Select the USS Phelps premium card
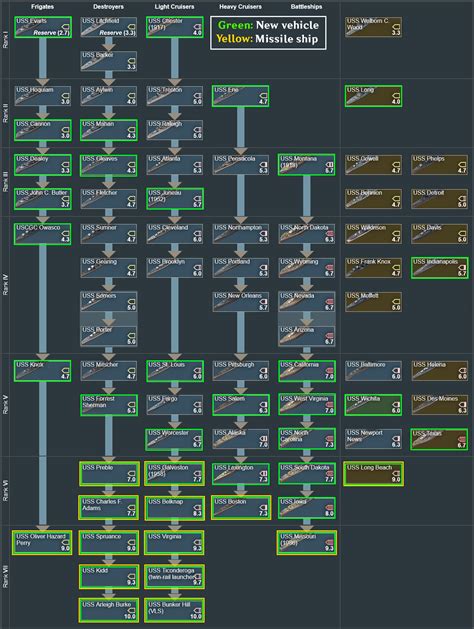 [x=440, y=165]
